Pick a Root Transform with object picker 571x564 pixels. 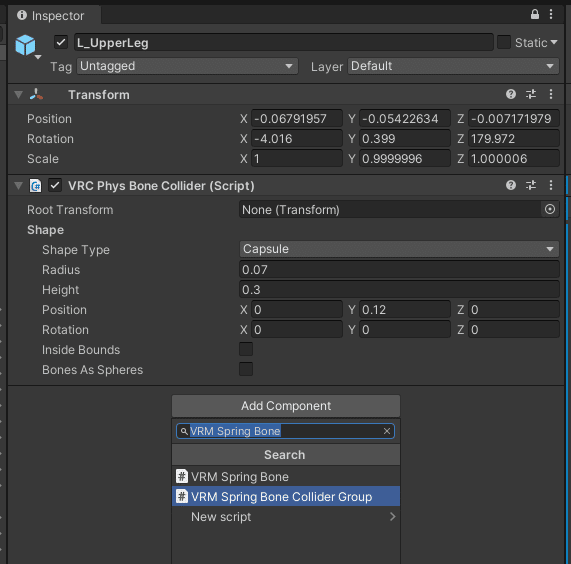click(x=550, y=209)
